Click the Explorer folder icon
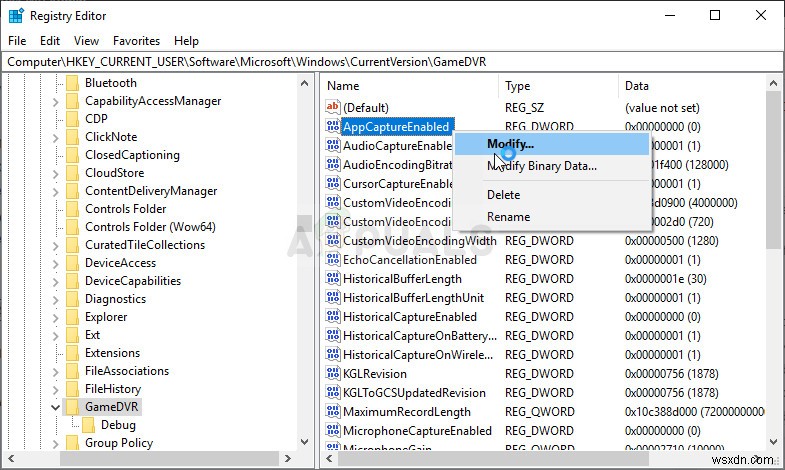The height and width of the screenshot is (470, 785). pyautogui.click(x=73, y=317)
